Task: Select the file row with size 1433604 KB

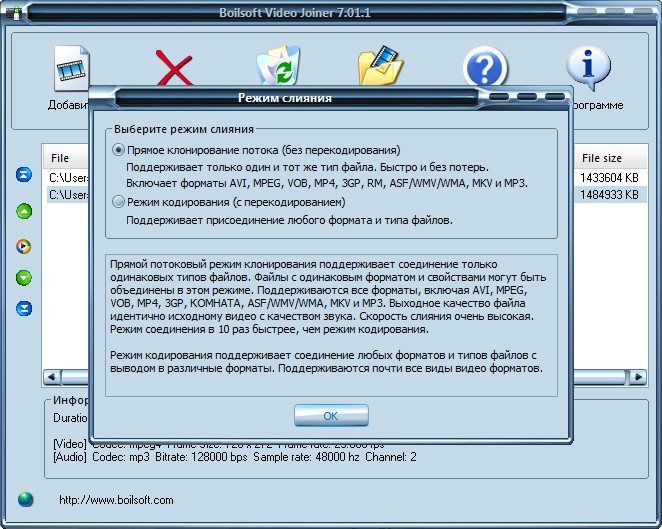Action: pos(610,178)
